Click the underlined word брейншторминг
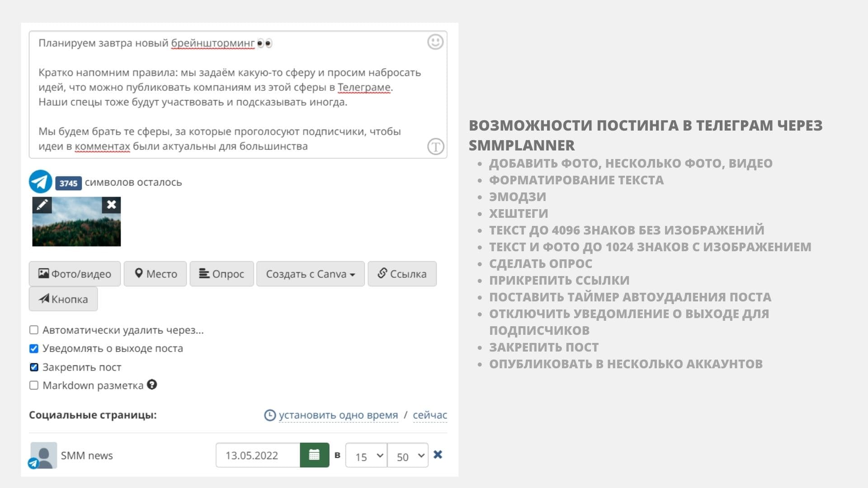This screenshot has width=868, height=488. [x=213, y=43]
